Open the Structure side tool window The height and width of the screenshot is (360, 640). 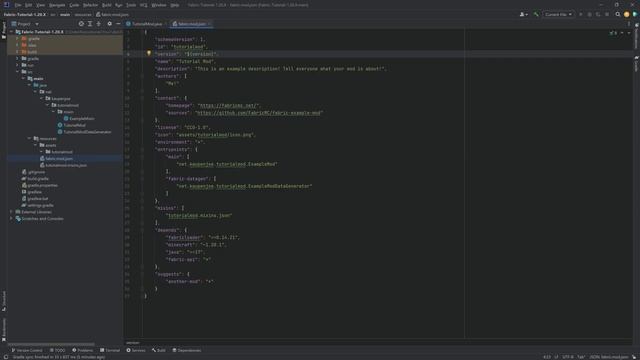(4, 301)
